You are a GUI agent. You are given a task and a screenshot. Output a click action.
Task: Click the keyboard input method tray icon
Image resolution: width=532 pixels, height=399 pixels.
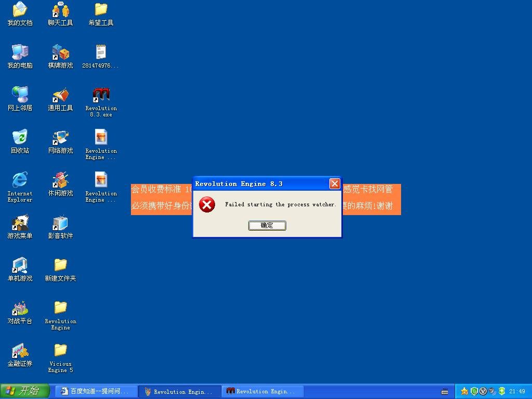[445, 392]
